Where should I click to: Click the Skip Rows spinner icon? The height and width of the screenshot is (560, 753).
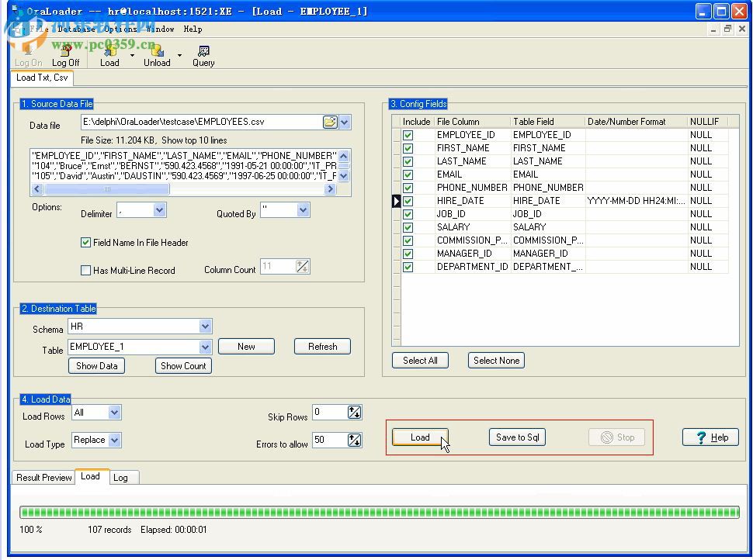[x=354, y=413]
